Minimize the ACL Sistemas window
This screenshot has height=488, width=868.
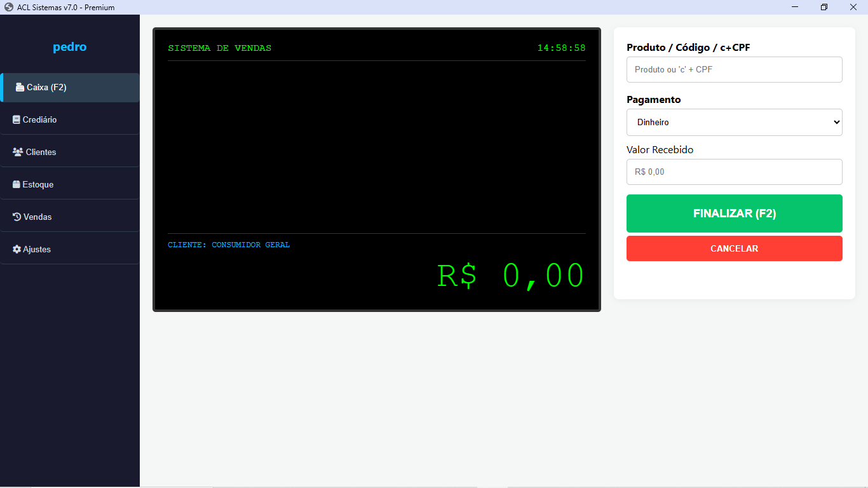click(x=795, y=7)
